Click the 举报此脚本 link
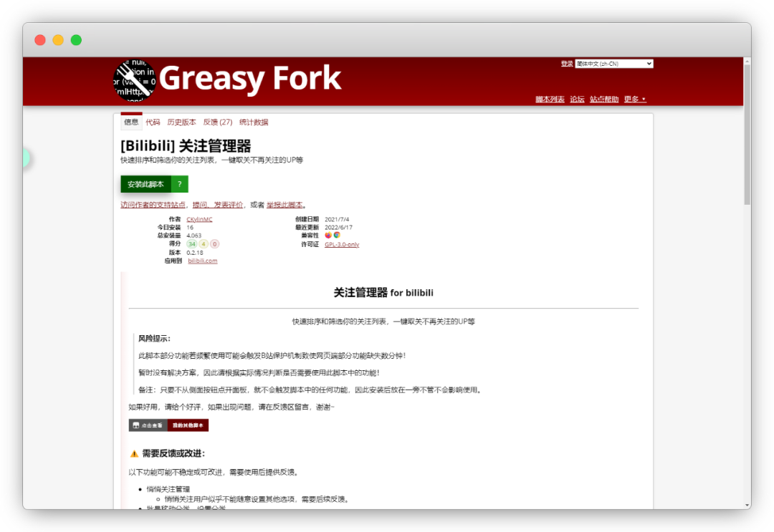 pos(285,205)
